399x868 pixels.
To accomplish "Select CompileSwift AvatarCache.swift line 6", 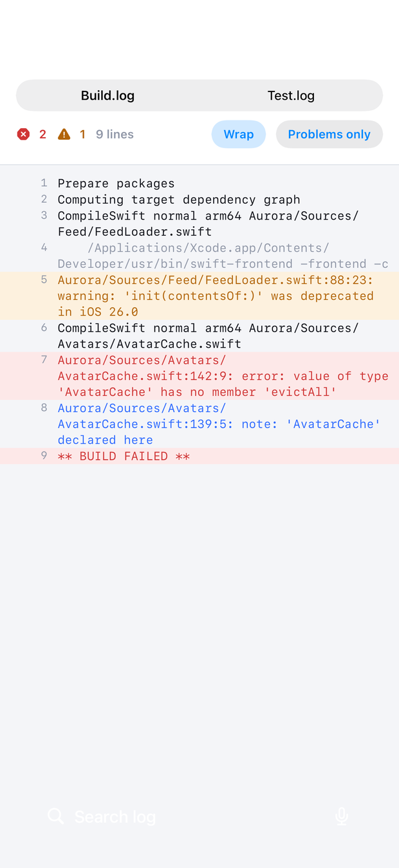I will click(199, 336).
